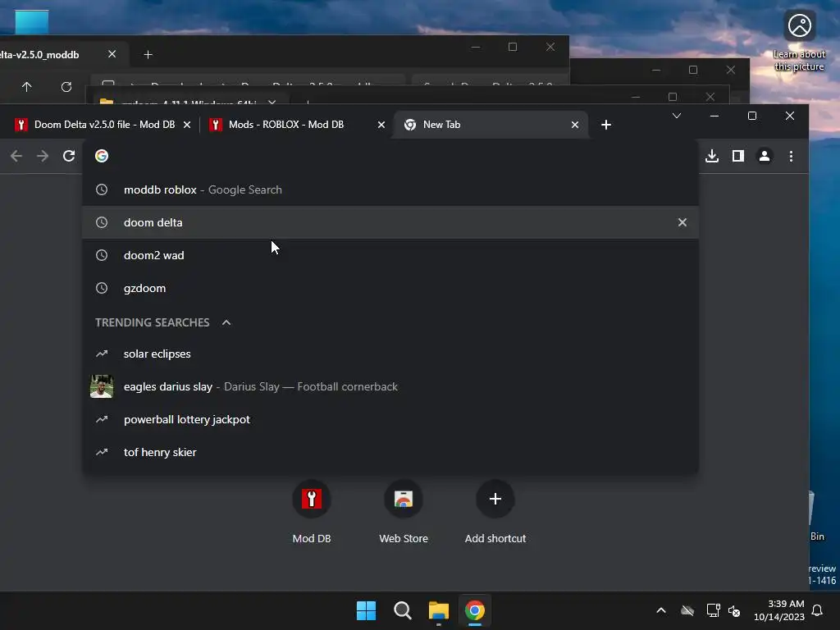
Task: Click OneDrive cloud tray icon
Action: [x=687, y=610]
